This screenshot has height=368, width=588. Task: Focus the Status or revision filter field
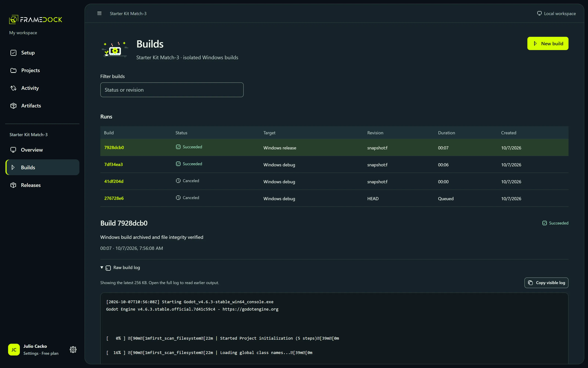(172, 90)
